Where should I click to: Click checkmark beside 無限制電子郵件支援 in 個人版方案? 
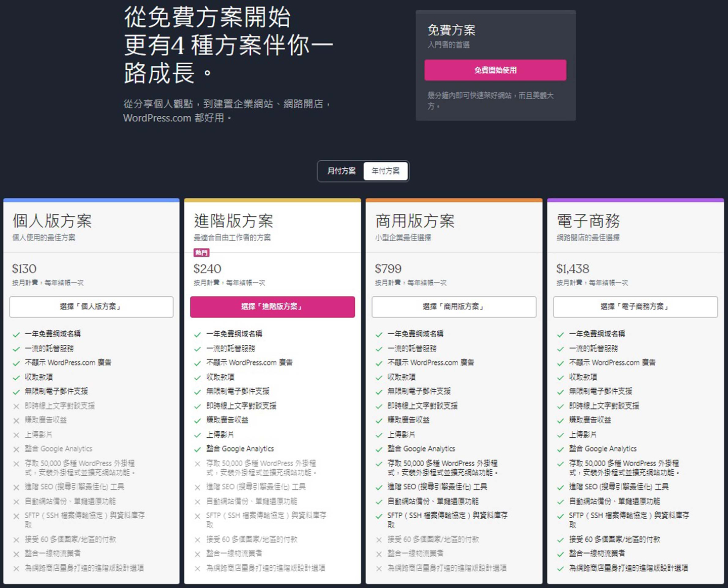click(x=16, y=391)
